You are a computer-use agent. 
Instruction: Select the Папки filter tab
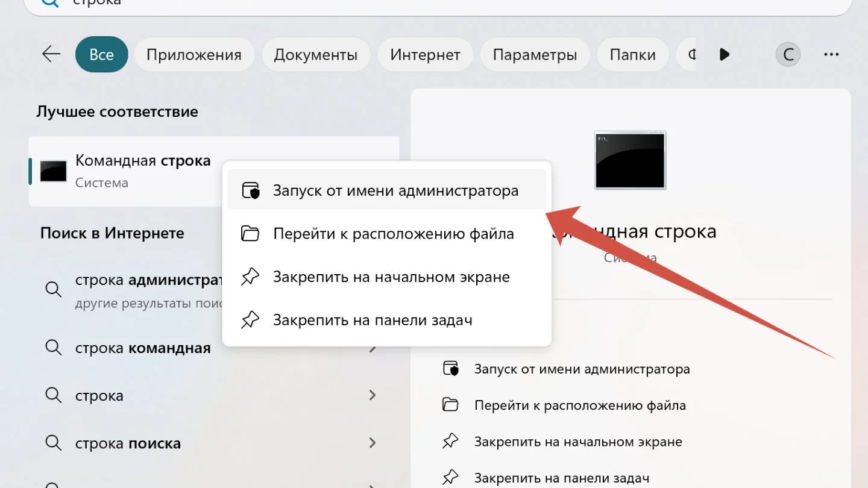632,55
